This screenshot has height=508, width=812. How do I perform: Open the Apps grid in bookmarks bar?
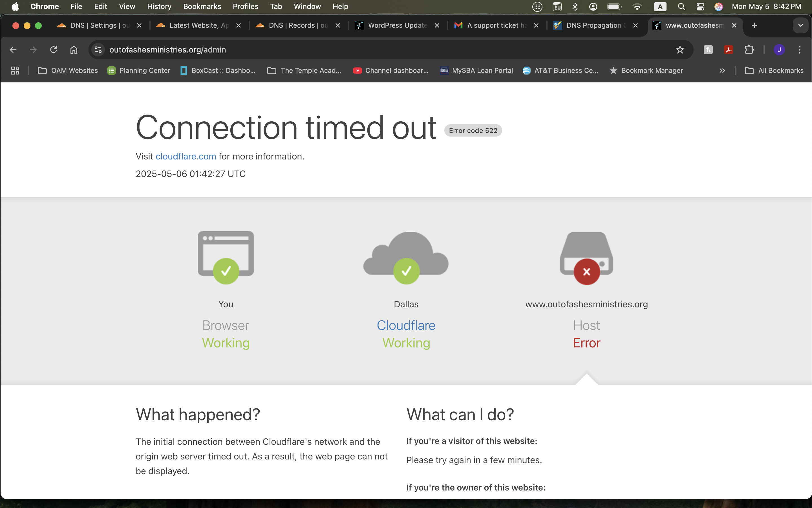(x=15, y=71)
